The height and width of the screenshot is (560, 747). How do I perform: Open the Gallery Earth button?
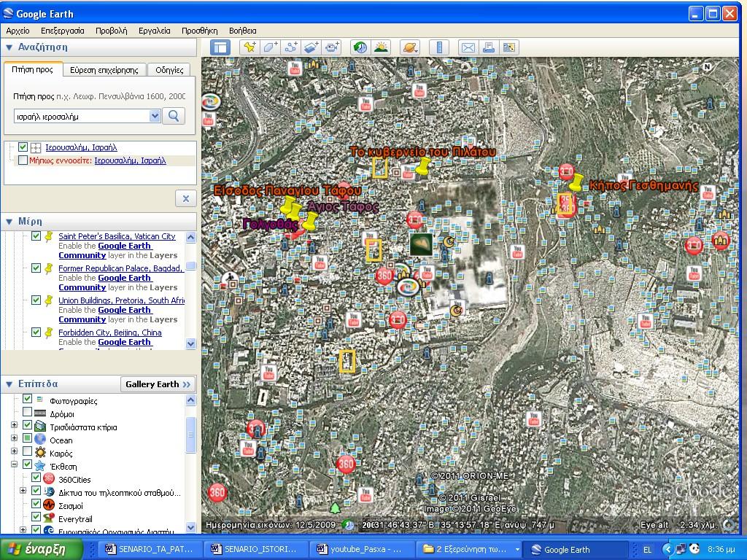(158, 384)
